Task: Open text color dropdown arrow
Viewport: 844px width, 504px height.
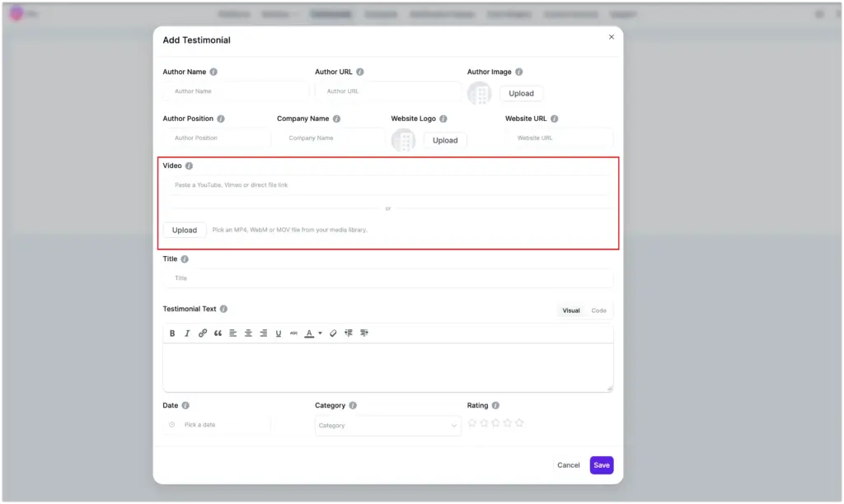Action: pos(320,333)
